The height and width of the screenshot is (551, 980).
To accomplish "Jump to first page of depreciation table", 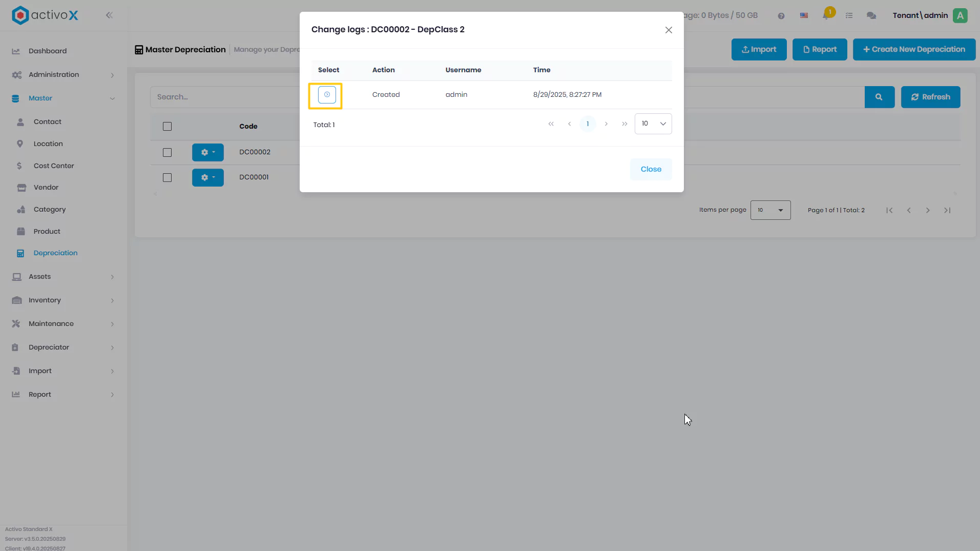I will click(x=889, y=210).
